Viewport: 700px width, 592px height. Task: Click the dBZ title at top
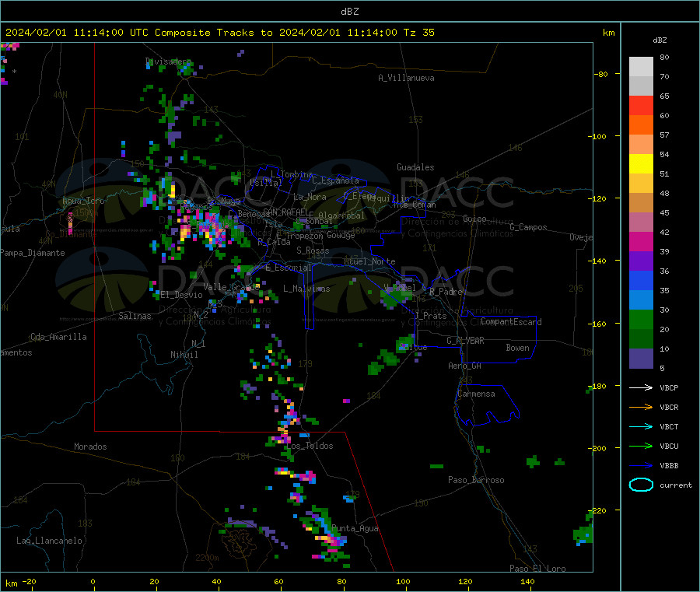pyautogui.click(x=349, y=11)
